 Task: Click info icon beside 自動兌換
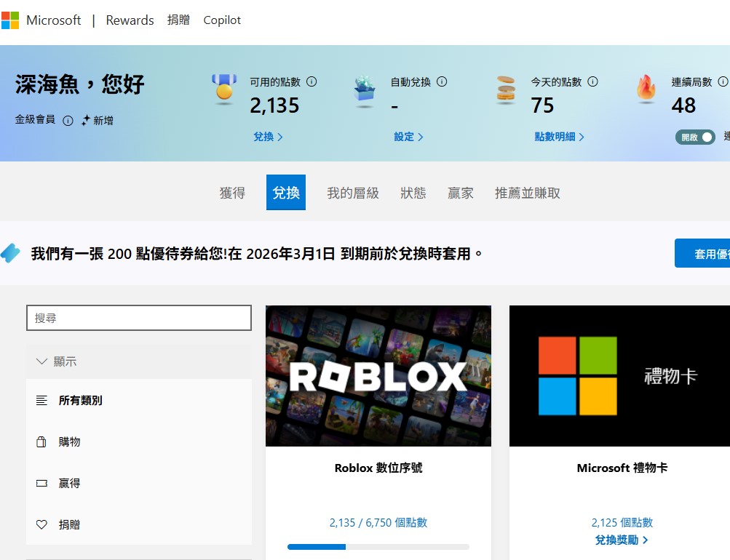pyautogui.click(x=442, y=82)
